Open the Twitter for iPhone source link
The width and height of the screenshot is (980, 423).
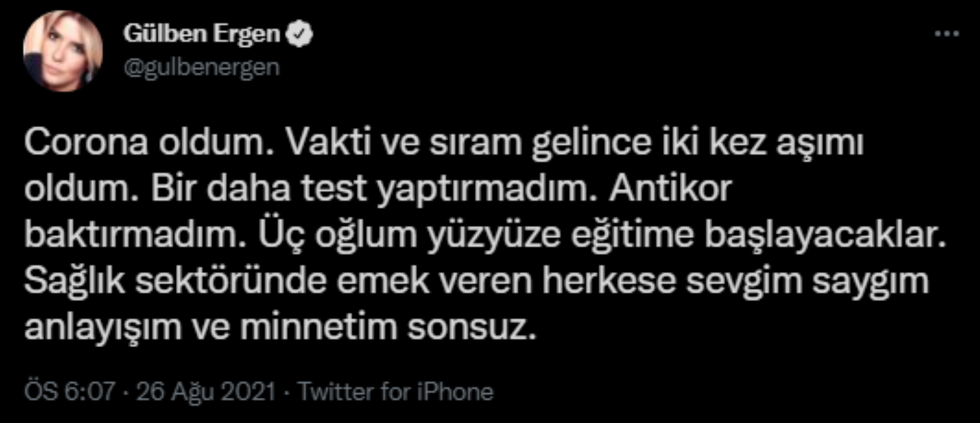[395, 392]
